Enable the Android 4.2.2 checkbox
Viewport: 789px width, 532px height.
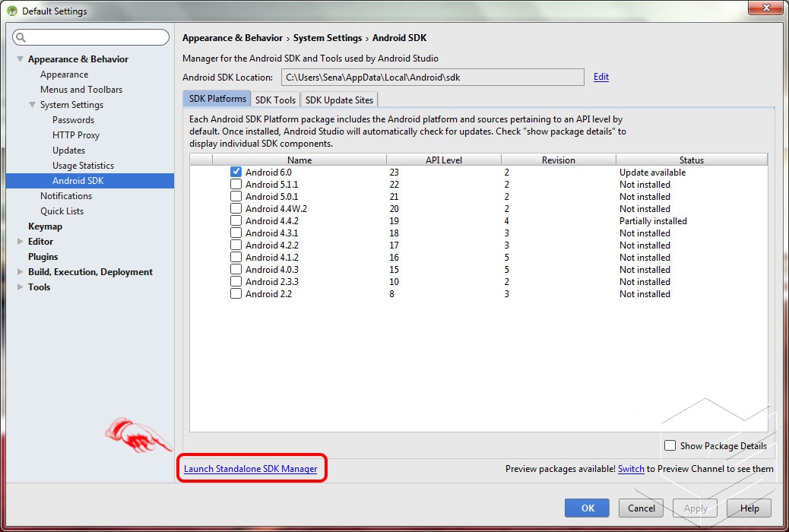pos(236,245)
